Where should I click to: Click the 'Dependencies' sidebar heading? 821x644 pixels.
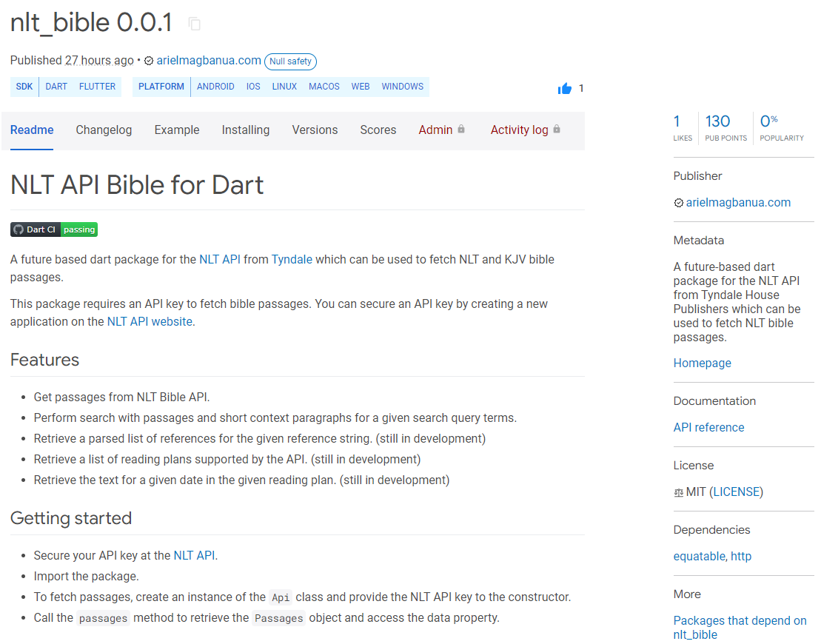(x=711, y=531)
